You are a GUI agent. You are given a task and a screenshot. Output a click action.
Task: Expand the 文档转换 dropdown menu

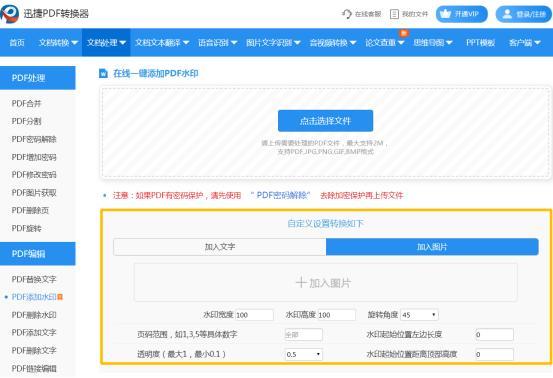(58, 43)
